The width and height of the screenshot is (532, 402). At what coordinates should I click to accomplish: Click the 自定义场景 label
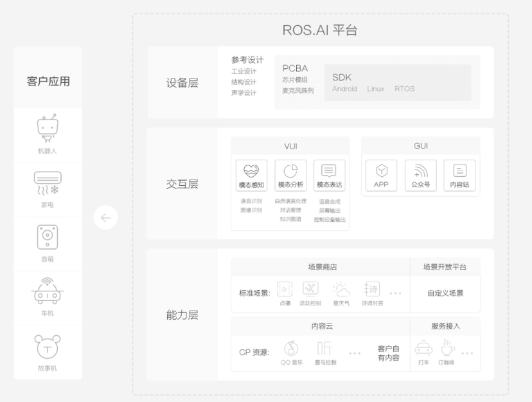[445, 293]
